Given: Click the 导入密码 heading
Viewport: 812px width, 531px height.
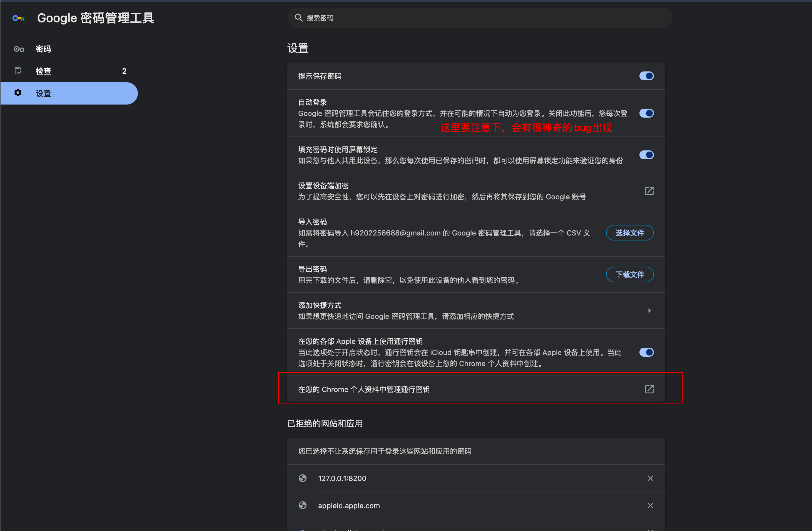Looking at the screenshot, I should pos(313,222).
